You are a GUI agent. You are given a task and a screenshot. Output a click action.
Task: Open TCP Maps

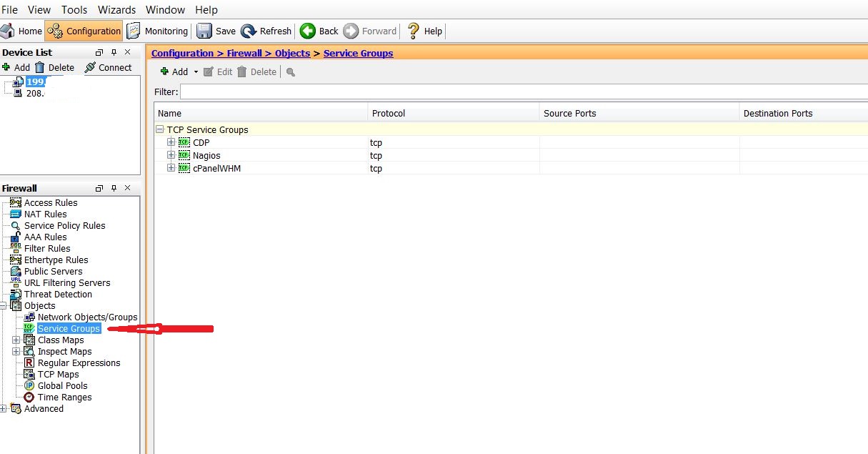(58, 374)
